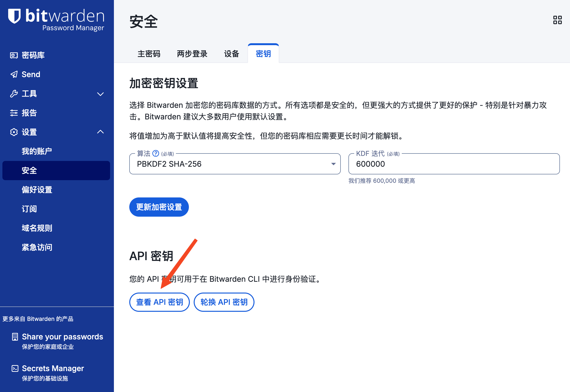Collapse the 设置 menu chevron
The image size is (570, 392).
coord(100,132)
